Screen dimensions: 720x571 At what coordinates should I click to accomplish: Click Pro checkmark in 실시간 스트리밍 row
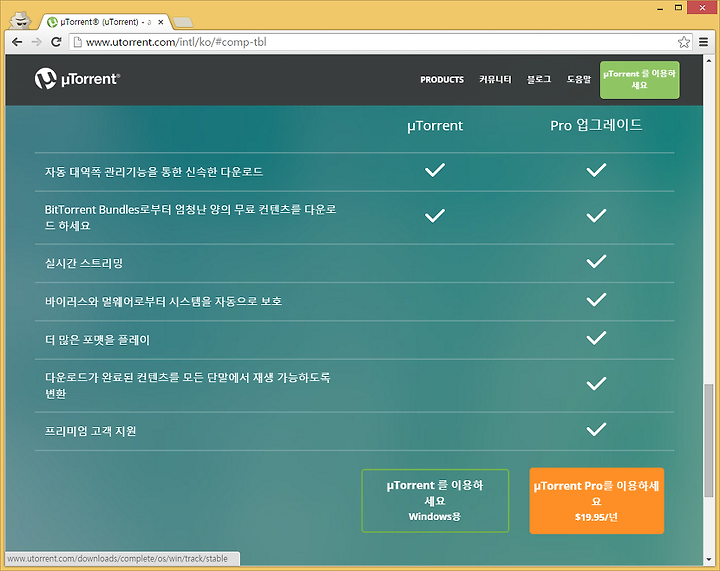coord(596,262)
